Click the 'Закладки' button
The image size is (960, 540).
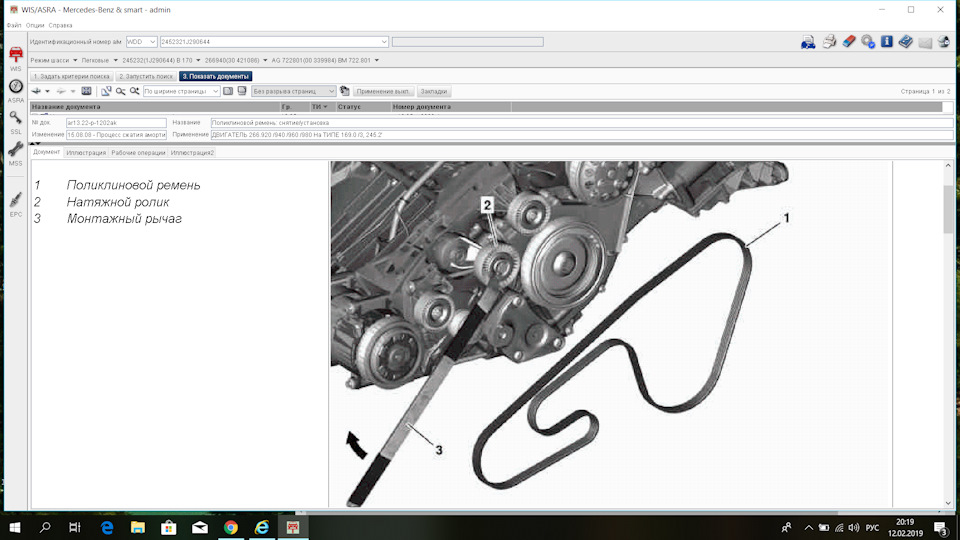(x=433, y=91)
